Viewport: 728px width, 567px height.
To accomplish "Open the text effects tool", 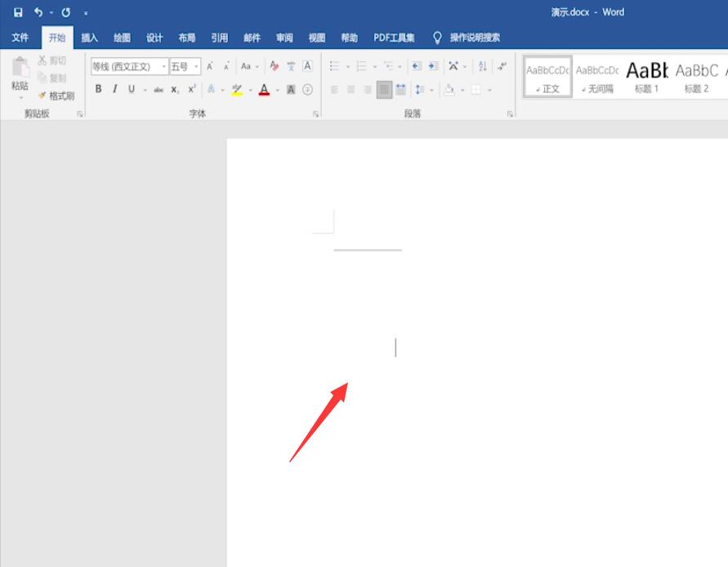I will click(212, 89).
